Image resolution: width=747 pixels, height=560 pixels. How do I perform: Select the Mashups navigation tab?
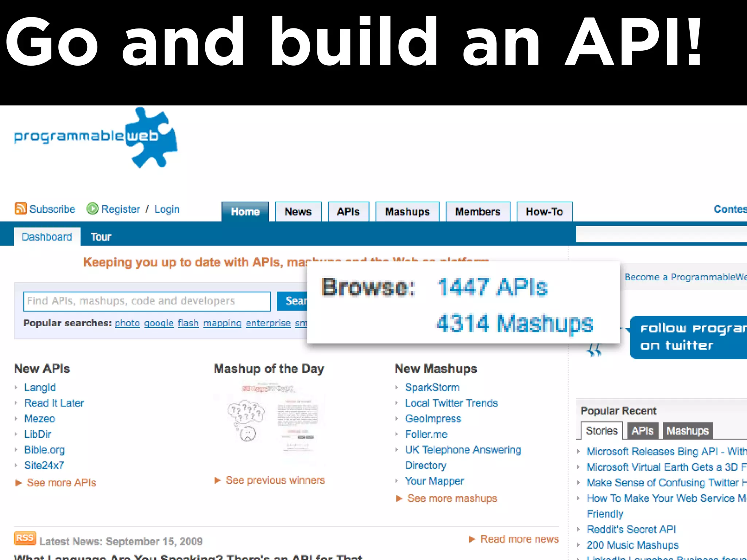(407, 211)
